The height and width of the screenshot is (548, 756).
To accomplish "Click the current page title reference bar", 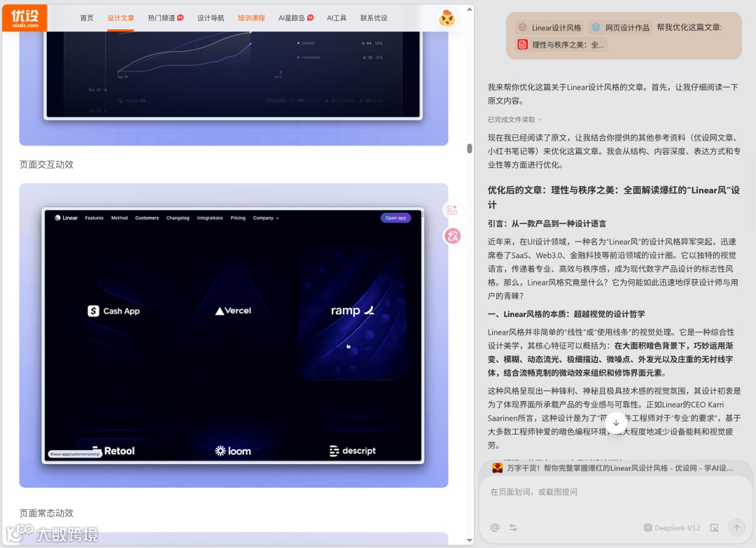I will click(612, 468).
